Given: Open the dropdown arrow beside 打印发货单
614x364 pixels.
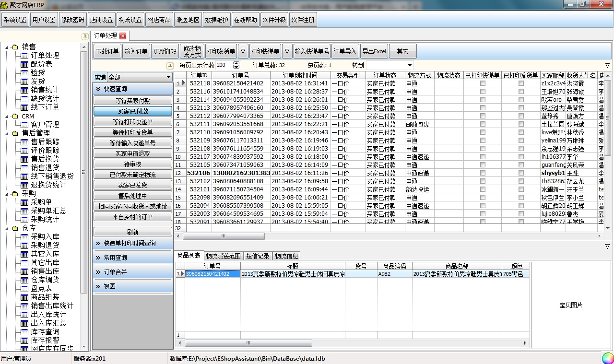Looking at the screenshot, I should pyautogui.click(x=243, y=51).
